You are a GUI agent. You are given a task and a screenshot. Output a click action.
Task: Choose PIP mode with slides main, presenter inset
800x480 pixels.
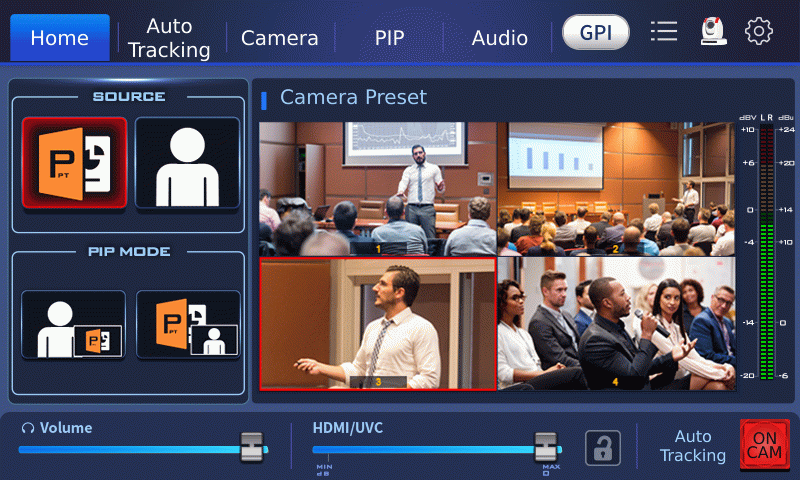click(188, 325)
